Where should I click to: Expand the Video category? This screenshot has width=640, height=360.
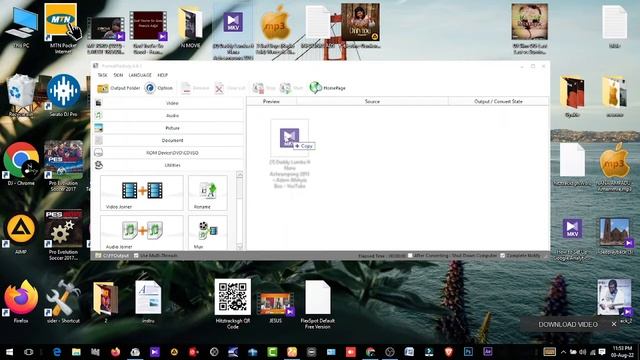168,103
